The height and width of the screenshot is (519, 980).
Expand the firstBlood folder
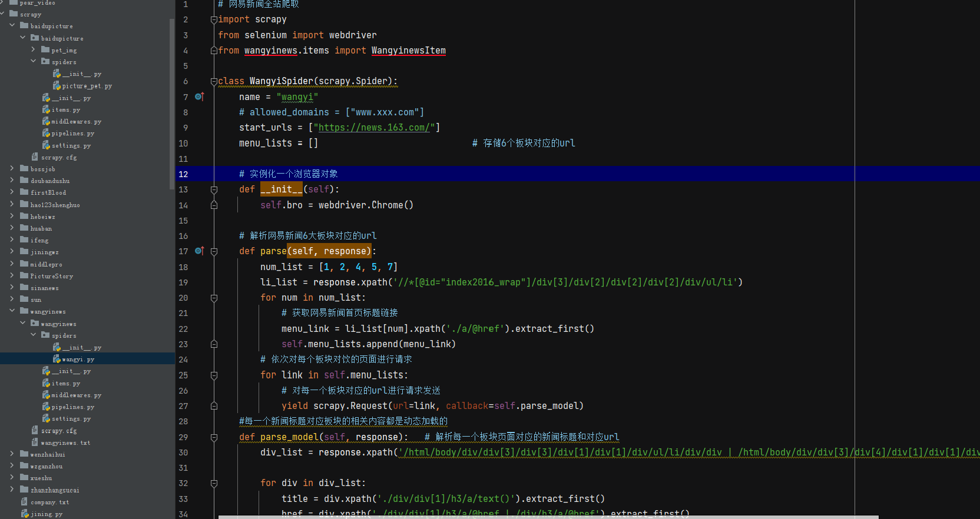(x=12, y=192)
